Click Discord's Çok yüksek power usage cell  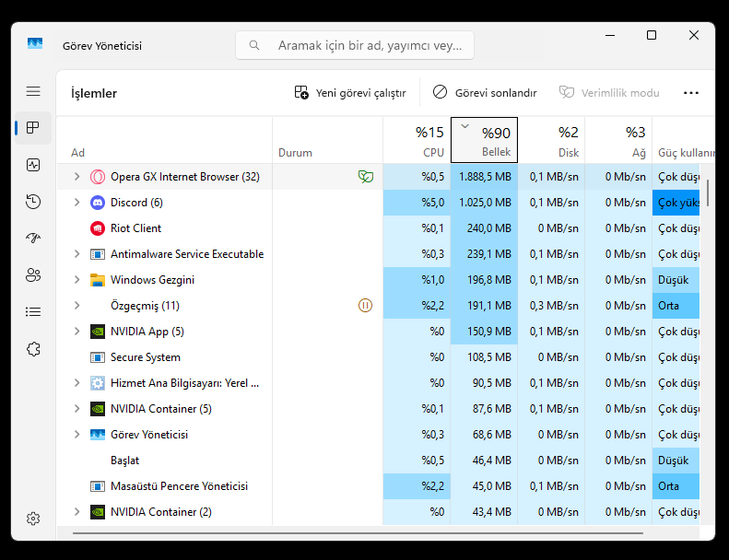click(676, 203)
